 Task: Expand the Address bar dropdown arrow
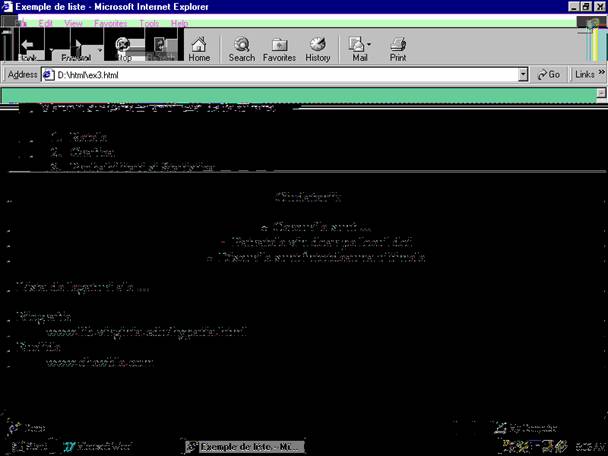click(523, 75)
